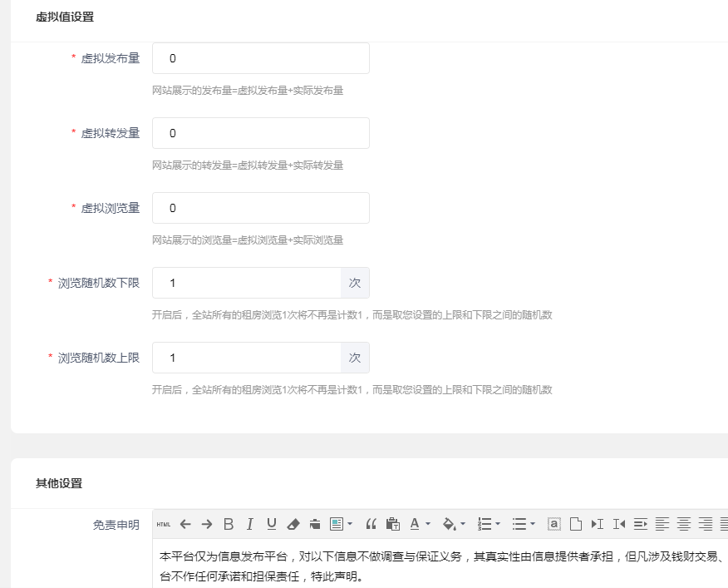Screen dimensions: 728x588
Task: Click the 免责申明 field label
Action: coord(116,525)
